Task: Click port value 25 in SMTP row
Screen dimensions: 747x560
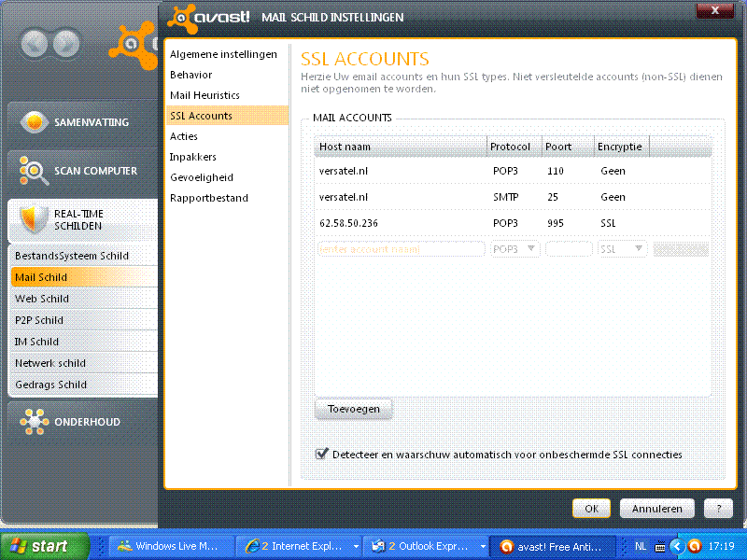Action: pos(553,197)
